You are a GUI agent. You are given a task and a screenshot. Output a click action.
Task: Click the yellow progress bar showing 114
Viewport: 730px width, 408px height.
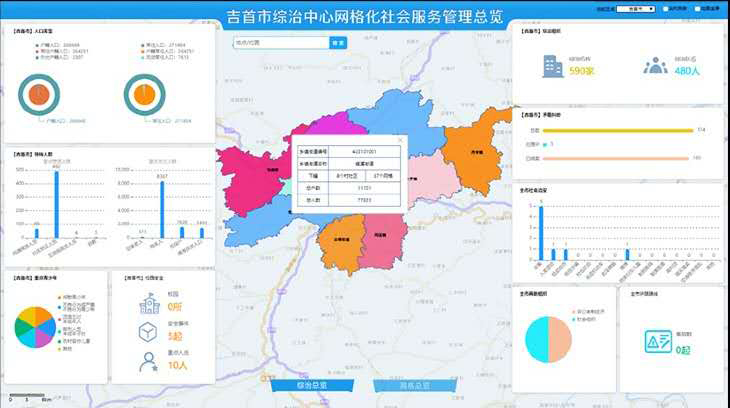click(611, 130)
